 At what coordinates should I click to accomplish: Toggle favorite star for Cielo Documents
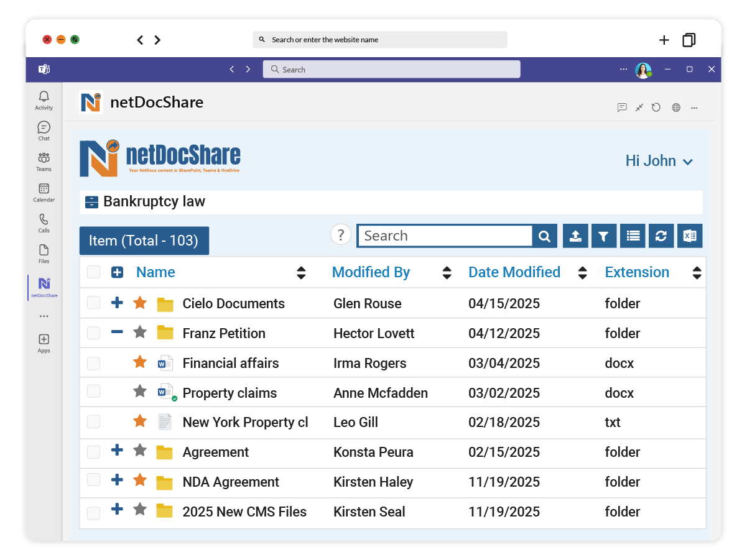click(x=140, y=303)
